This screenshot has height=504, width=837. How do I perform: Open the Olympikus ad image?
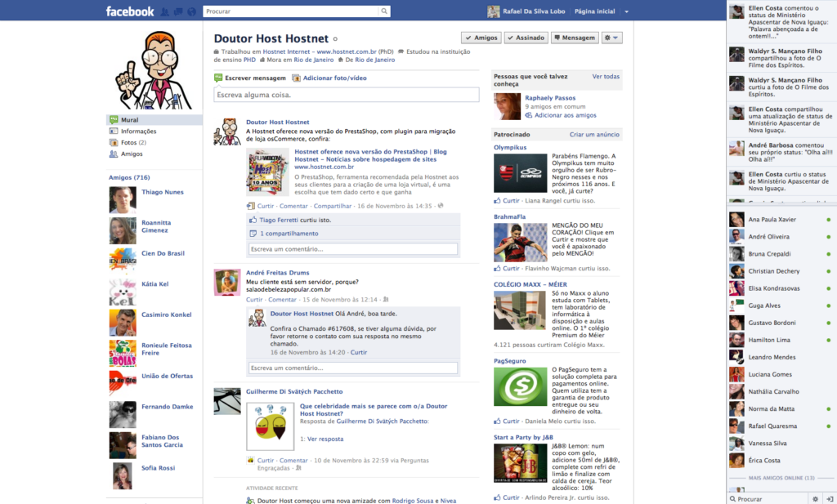coord(521,173)
